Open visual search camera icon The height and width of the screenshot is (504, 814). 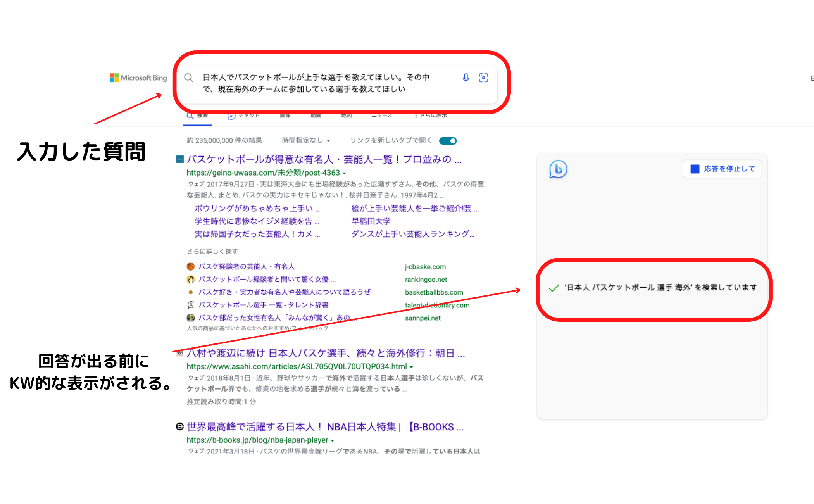[x=483, y=78]
